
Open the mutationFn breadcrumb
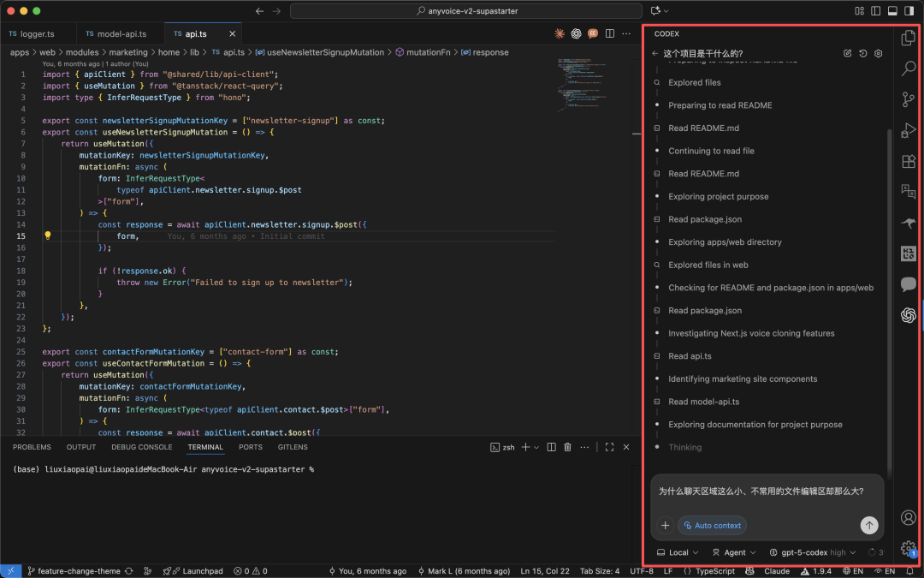point(423,52)
